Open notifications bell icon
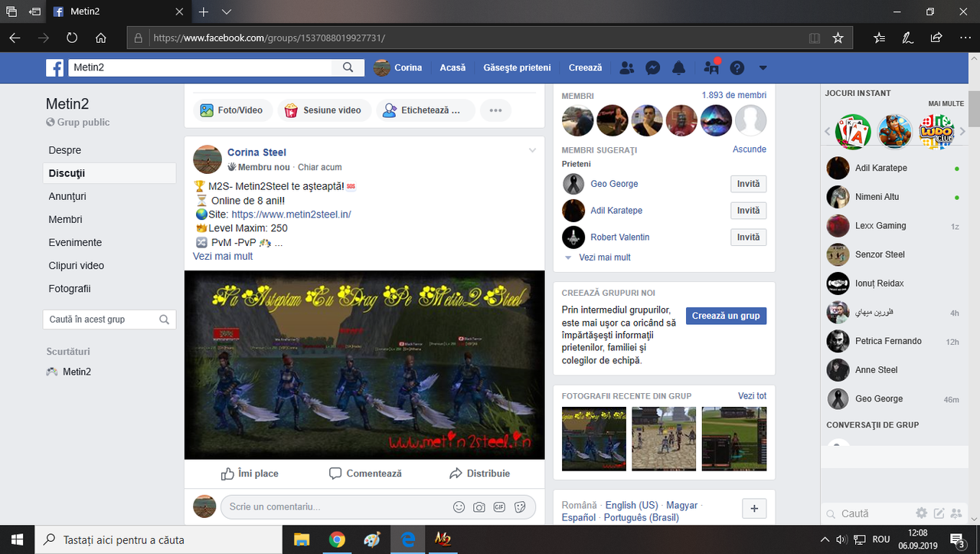The height and width of the screenshot is (554, 980). click(x=678, y=67)
